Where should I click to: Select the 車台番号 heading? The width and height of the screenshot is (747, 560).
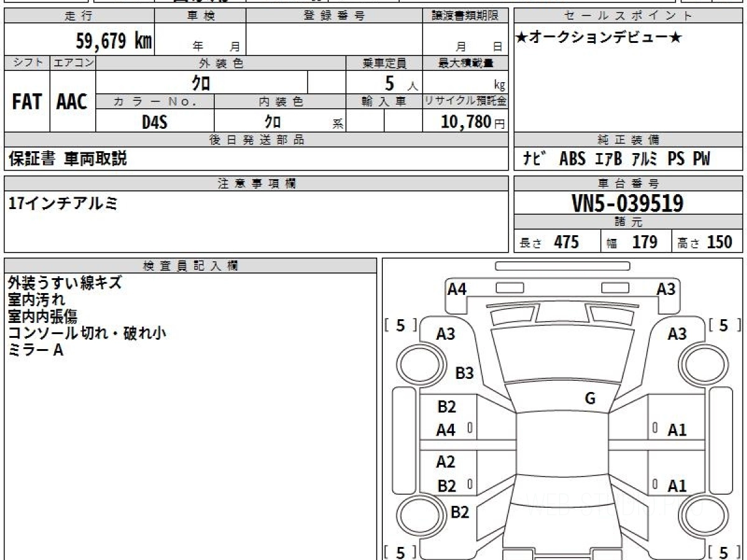(628, 184)
